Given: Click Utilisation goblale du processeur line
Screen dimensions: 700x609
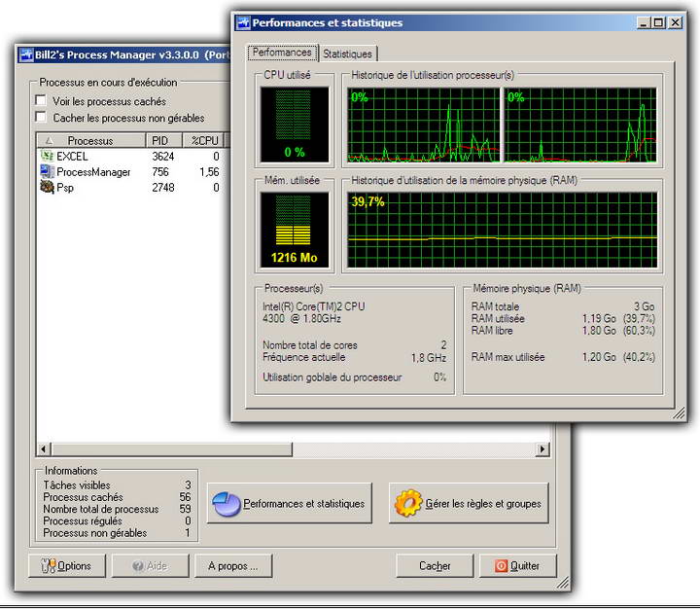Looking at the screenshot, I should click(x=355, y=377).
